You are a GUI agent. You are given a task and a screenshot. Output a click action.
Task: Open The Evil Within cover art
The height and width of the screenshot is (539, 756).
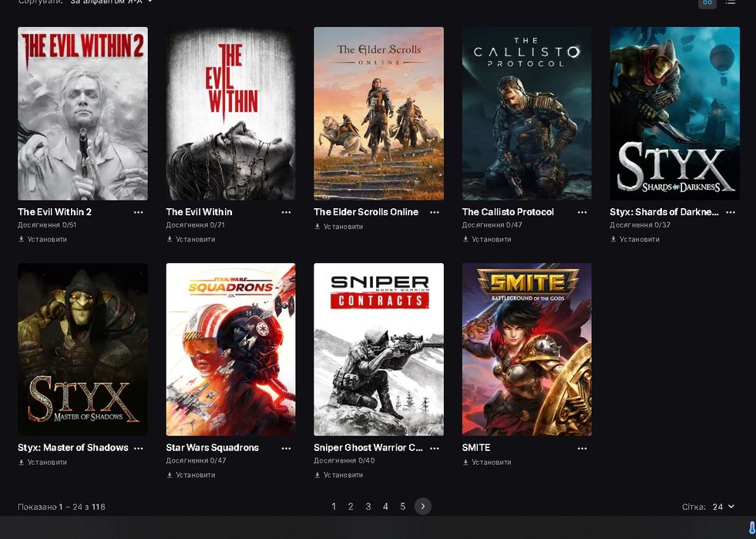(x=231, y=113)
